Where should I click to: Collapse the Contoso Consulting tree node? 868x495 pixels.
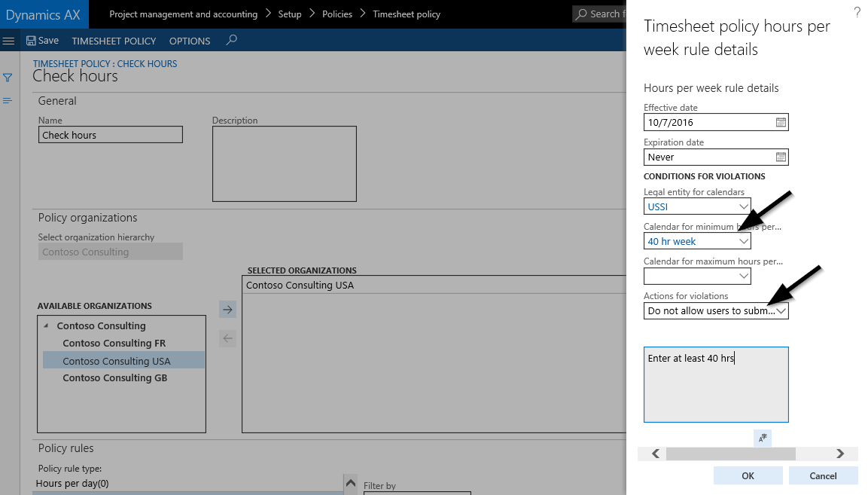click(47, 326)
